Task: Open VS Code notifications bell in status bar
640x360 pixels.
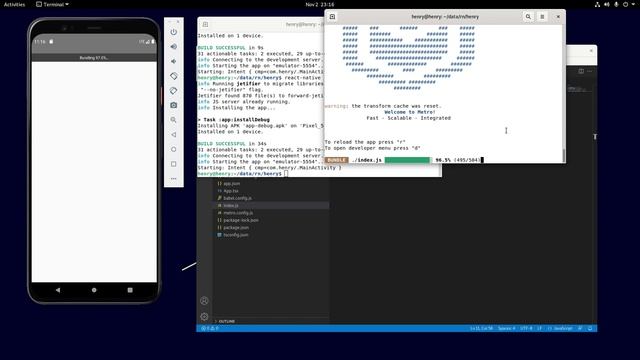Action: click(590, 329)
